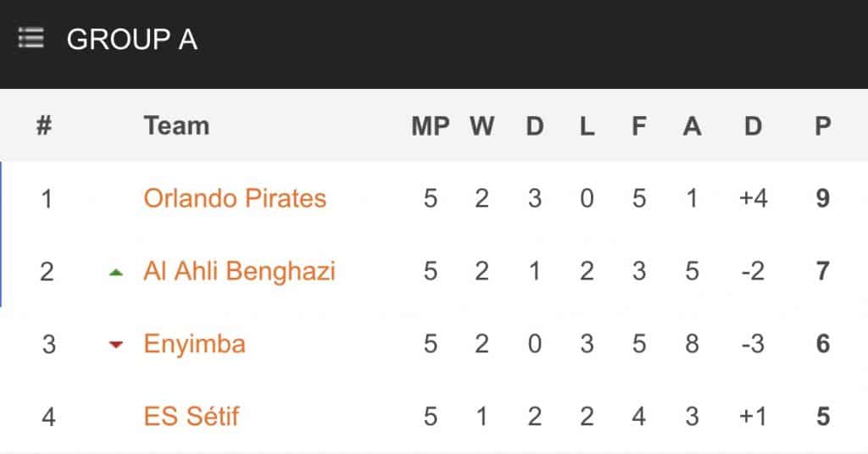Image resolution: width=868 pixels, height=454 pixels.
Task: Click the A goals-against column header
Action: point(692,126)
